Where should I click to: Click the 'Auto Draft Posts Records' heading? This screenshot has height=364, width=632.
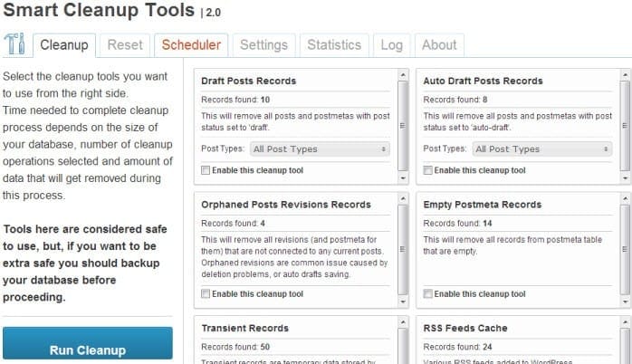tap(483, 81)
